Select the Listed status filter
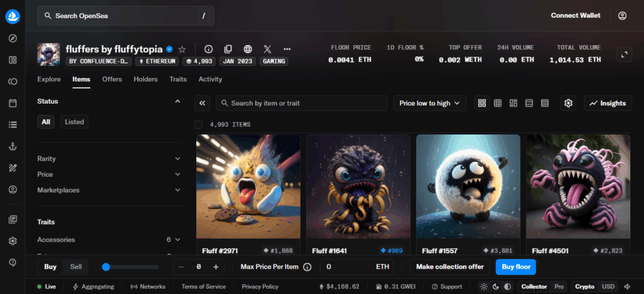Image resolution: width=644 pixels, height=294 pixels. 74,122
